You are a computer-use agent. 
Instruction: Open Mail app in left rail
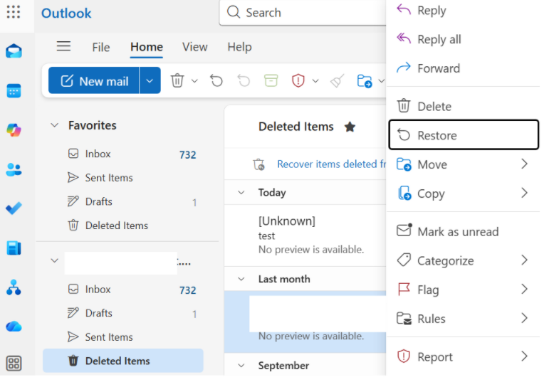tap(14, 51)
